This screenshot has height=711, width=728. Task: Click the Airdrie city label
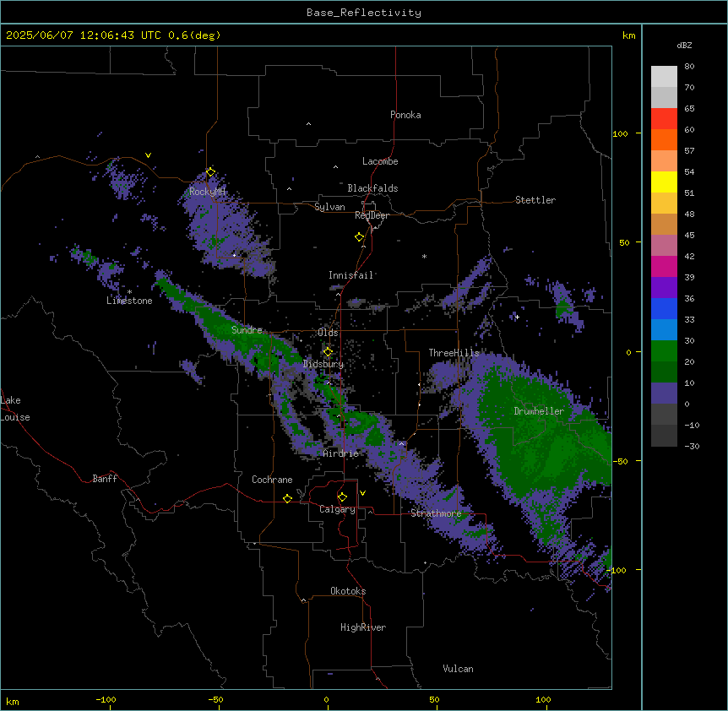point(341,453)
